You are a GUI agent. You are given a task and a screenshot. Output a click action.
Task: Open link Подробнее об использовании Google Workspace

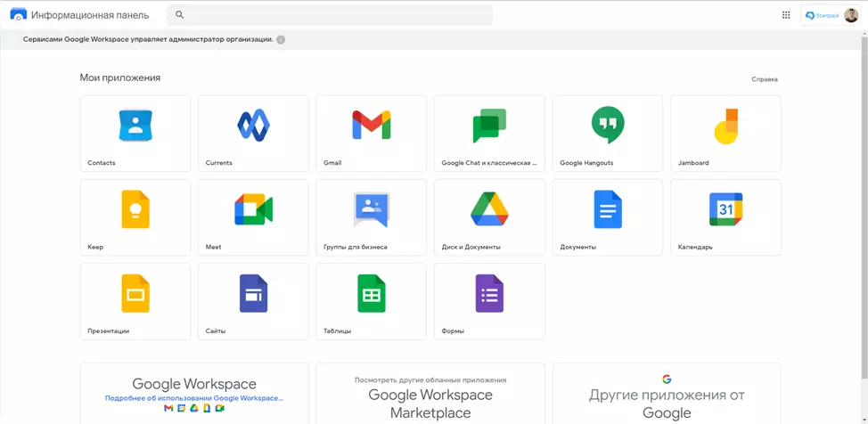pos(194,397)
